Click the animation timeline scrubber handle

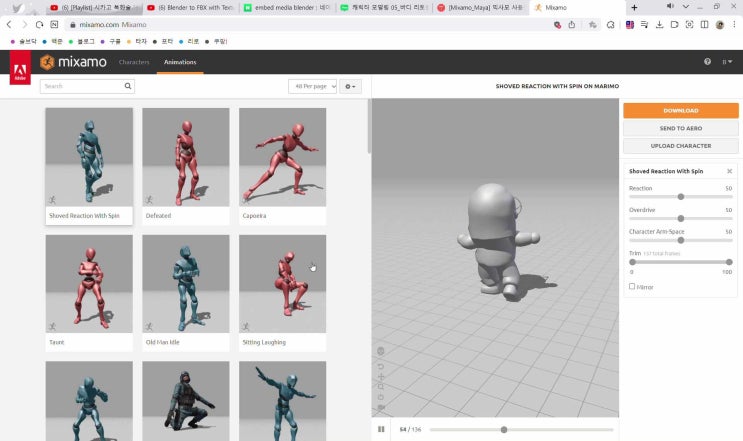point(504,430)
